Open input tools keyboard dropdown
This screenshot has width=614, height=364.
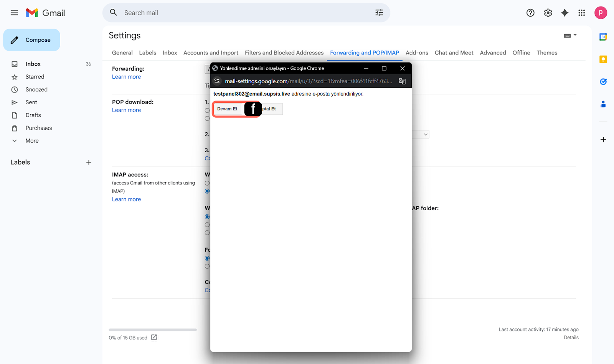tap(570, 35)
